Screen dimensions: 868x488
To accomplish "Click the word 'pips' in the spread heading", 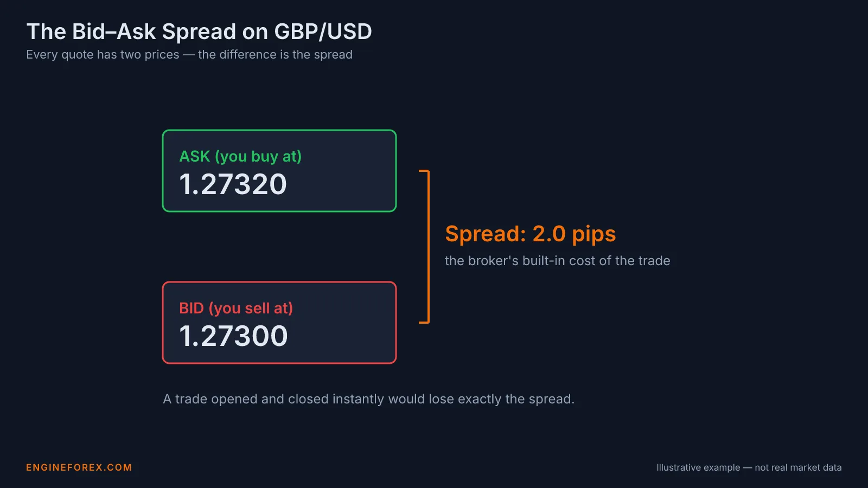I will (593, 235).
